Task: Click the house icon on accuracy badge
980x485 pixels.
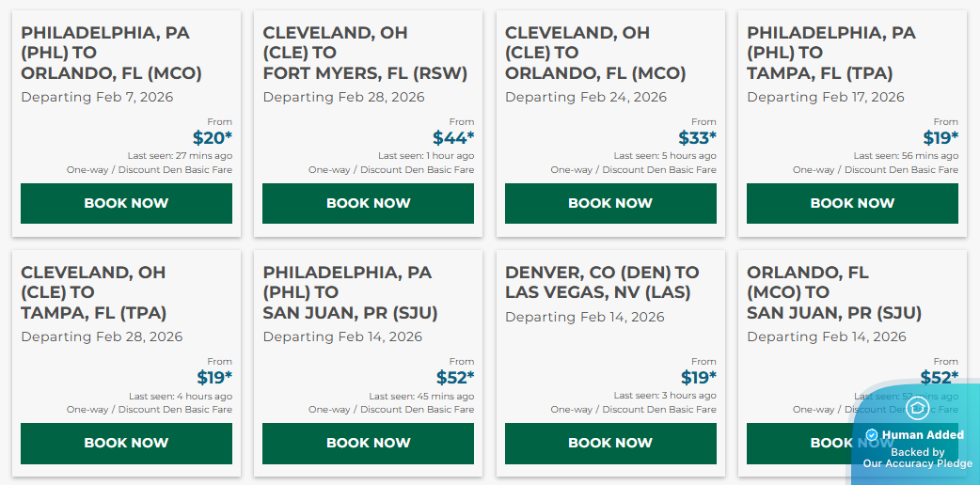Action: pos(918,408)
